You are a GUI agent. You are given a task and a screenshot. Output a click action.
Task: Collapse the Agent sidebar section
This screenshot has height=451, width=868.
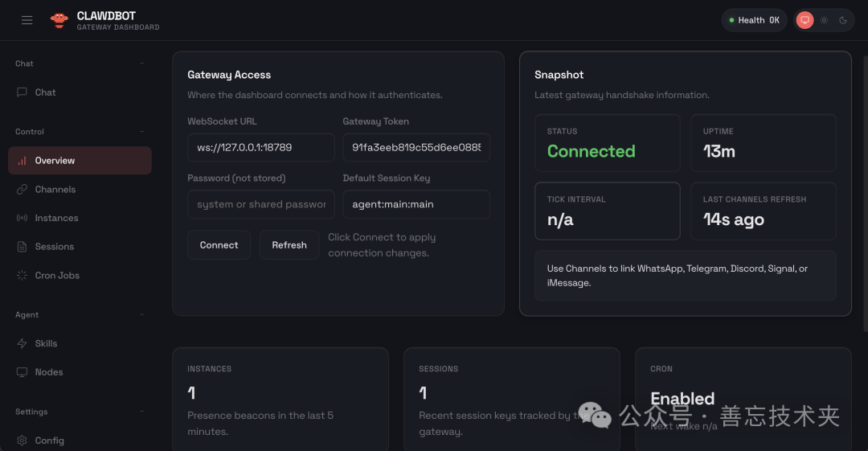(142, 315)
